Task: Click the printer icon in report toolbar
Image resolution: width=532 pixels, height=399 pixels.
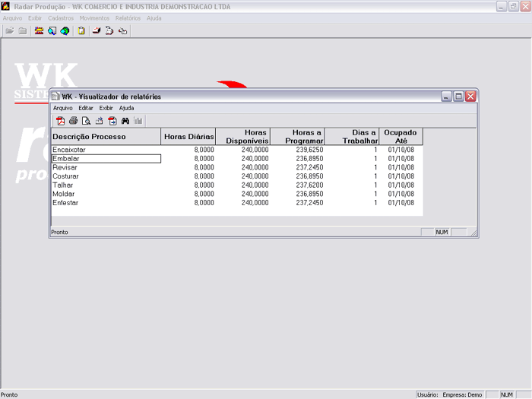Action: [x=74, y=121]
